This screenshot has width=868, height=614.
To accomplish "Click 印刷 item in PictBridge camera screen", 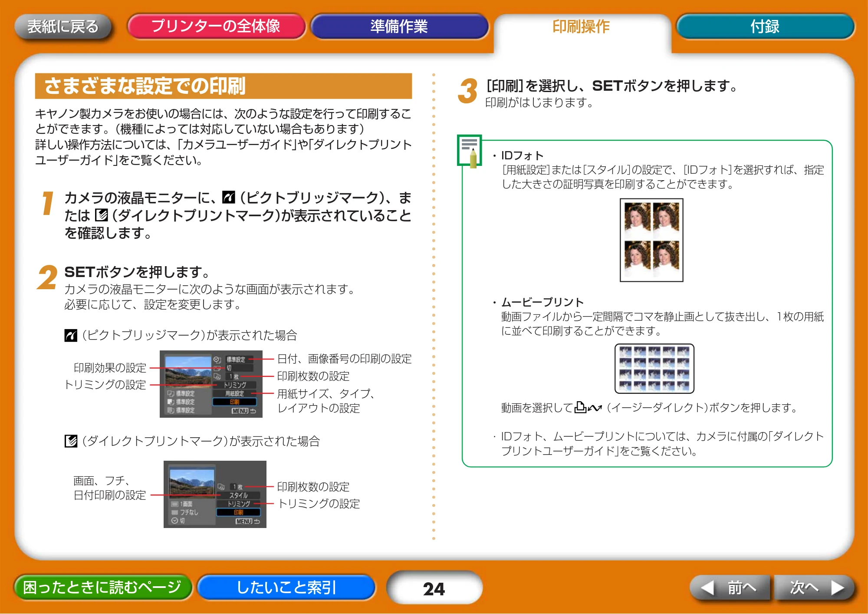I will (235, 402).
